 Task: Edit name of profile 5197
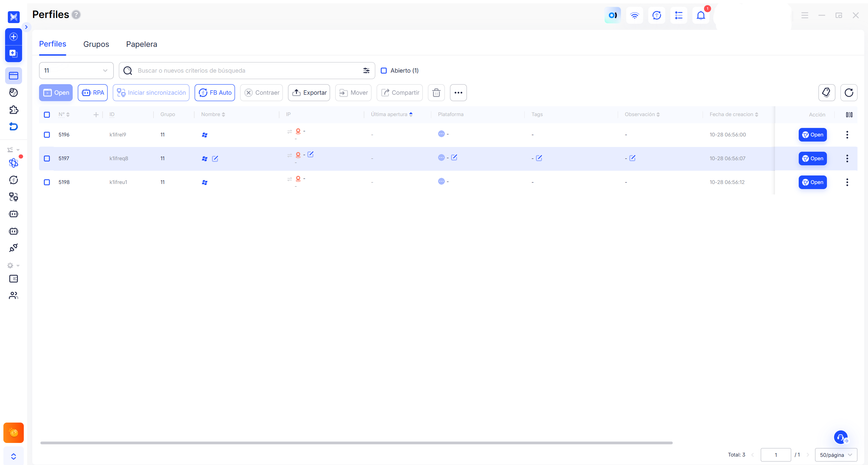coord(215,159)
